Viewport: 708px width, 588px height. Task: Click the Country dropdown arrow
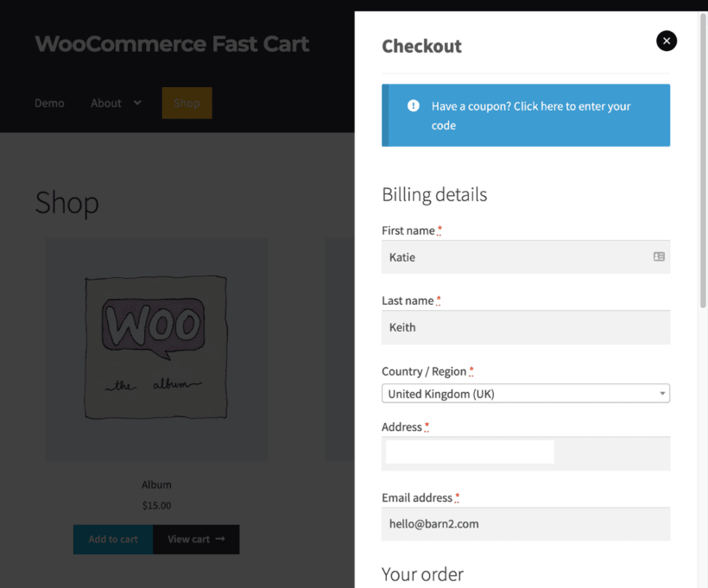point(662,394)
